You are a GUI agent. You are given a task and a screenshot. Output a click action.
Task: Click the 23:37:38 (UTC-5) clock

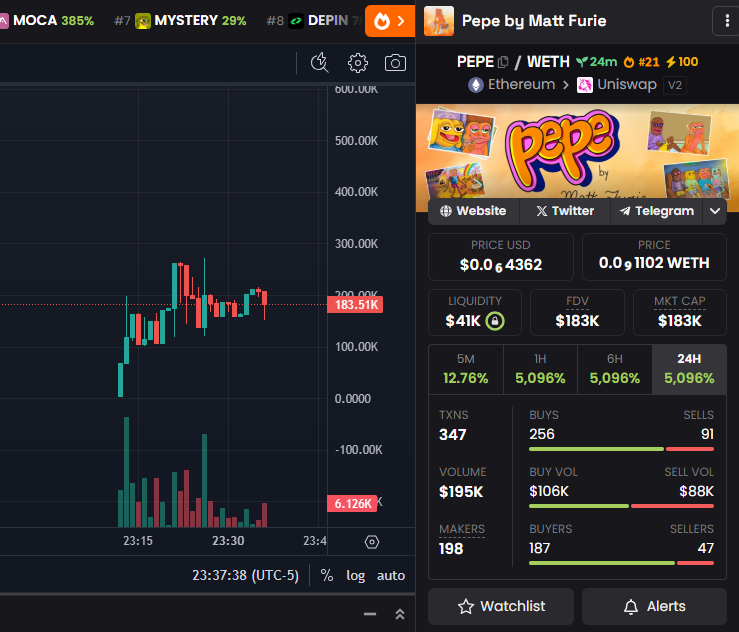246,575
